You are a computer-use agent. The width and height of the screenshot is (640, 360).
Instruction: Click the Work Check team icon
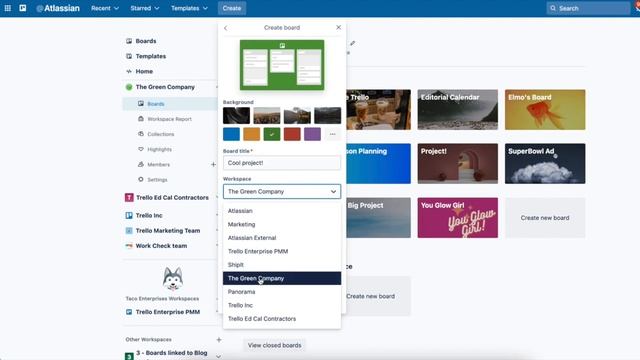pyautogui.click(x=129, y=246)
